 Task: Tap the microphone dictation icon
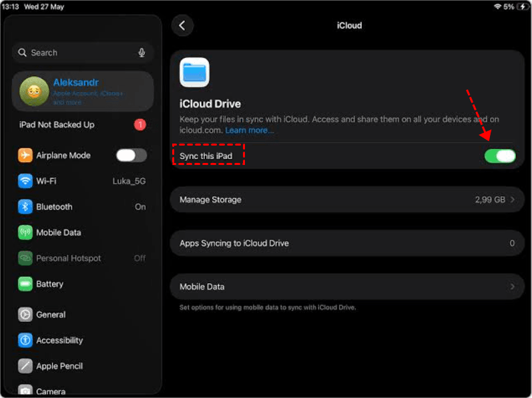coord(142,53)
